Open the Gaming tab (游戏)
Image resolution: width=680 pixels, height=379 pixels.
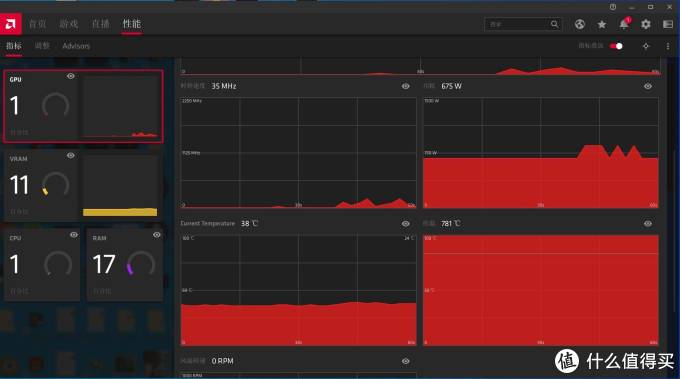(69, 24)
